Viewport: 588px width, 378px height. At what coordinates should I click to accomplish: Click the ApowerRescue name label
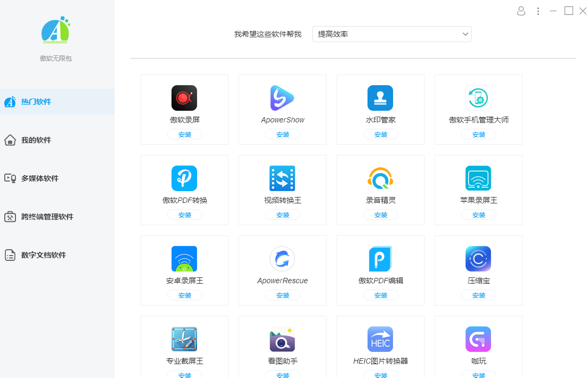tap(282, 281)
